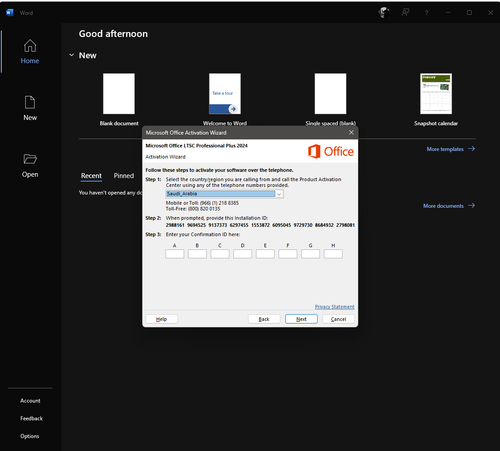Focus Confirmation ID field C

[x=220, y=254]
